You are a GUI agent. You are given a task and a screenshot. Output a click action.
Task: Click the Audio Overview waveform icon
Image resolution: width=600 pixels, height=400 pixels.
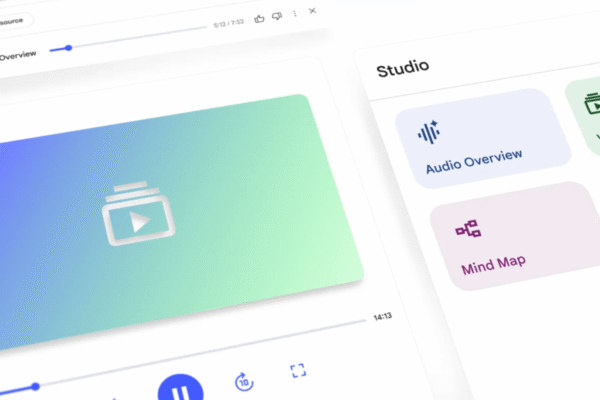click(x=429, y=132)
